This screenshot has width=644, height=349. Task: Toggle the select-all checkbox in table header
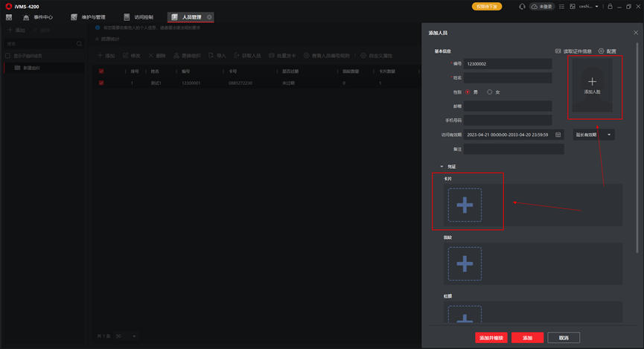pos(101,71)
